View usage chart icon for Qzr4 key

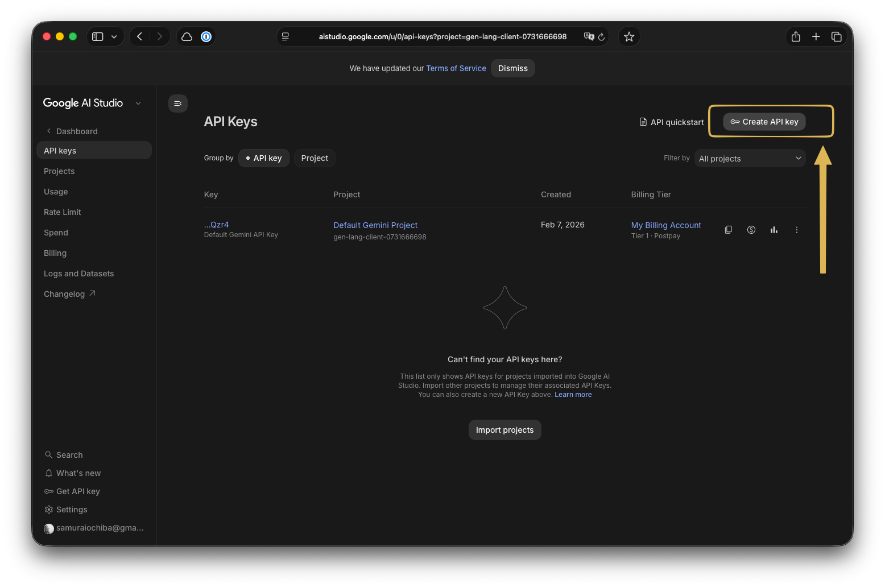(x=774, y=230)
